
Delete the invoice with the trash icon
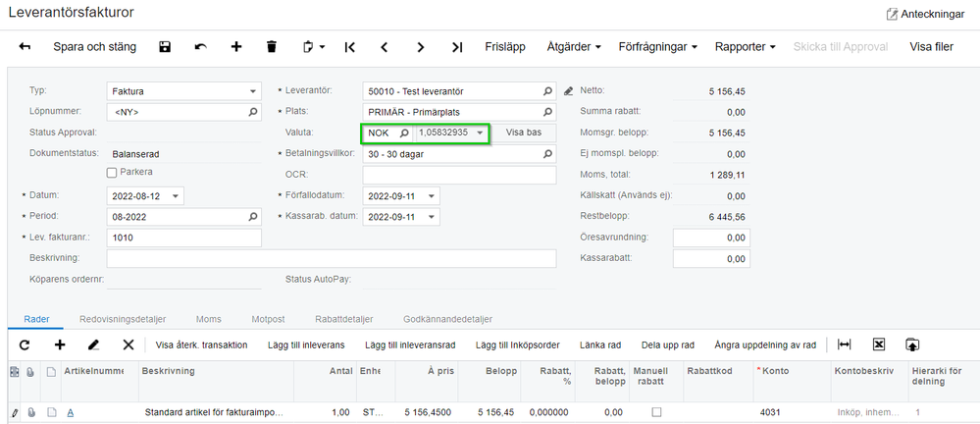tap(272, 47)
